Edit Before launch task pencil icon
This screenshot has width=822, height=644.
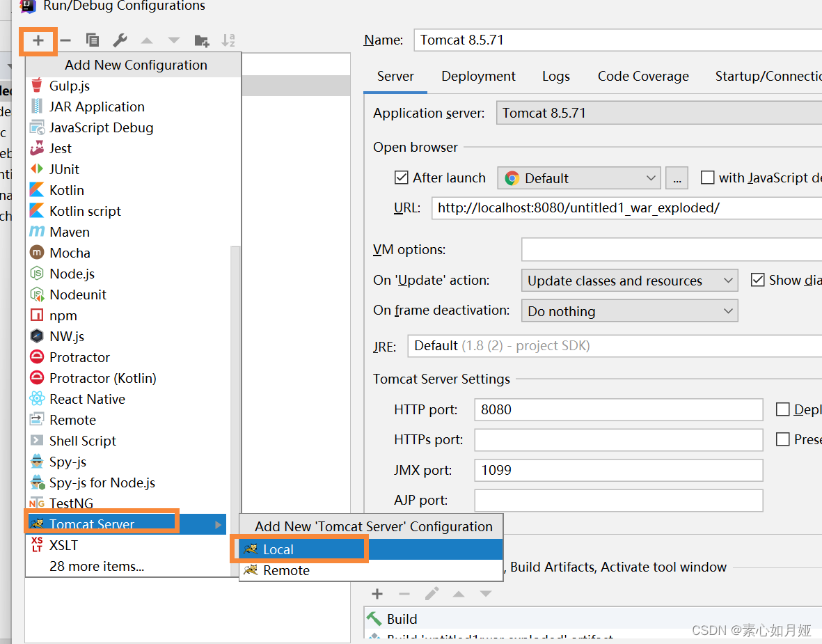(x=432, y=594)
